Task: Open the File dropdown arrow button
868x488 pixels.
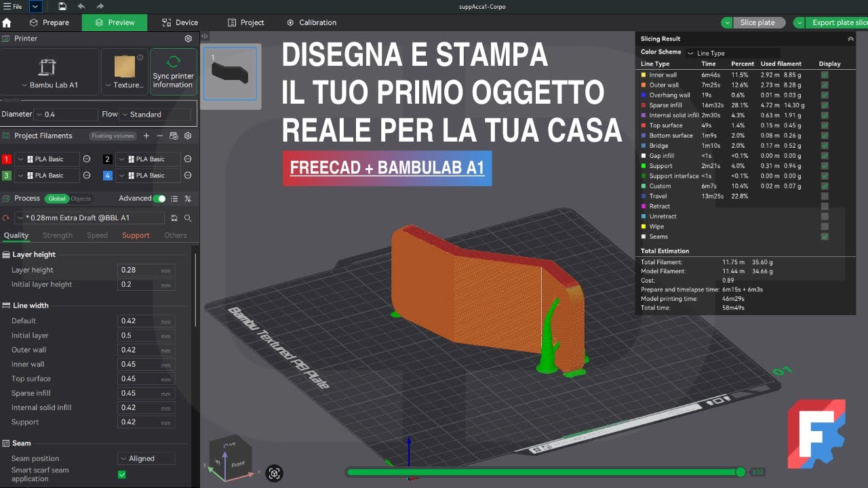Action: click(35, 6)
